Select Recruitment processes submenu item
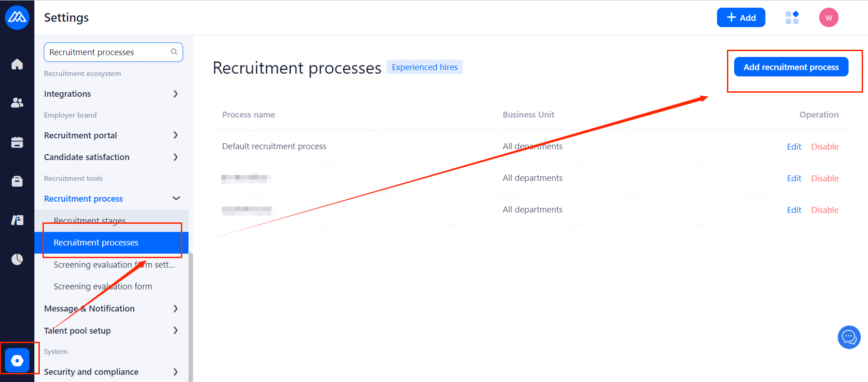This screenshot has height=382, width=868. [x=96, y=243]
